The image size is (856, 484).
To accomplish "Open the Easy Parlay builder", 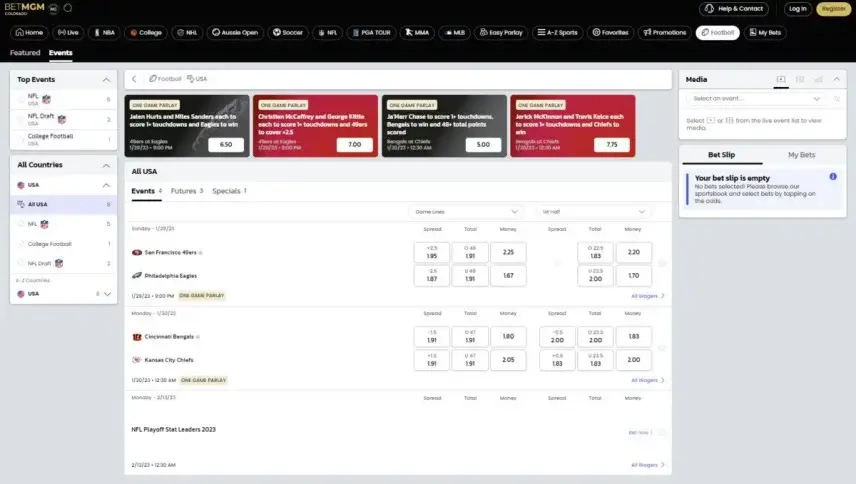I will (x=501, y=33).
